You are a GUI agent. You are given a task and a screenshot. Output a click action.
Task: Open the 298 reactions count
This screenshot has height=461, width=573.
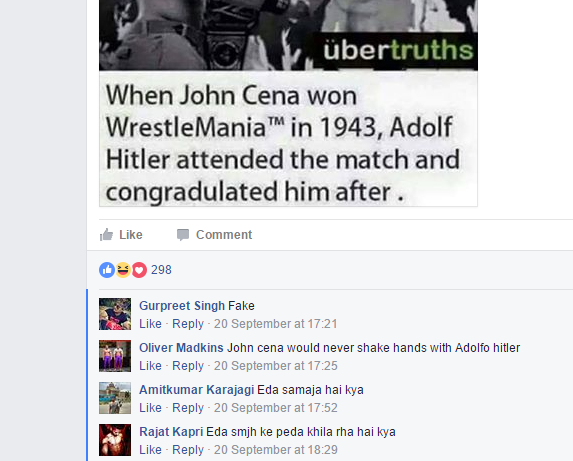pos(161,270)
